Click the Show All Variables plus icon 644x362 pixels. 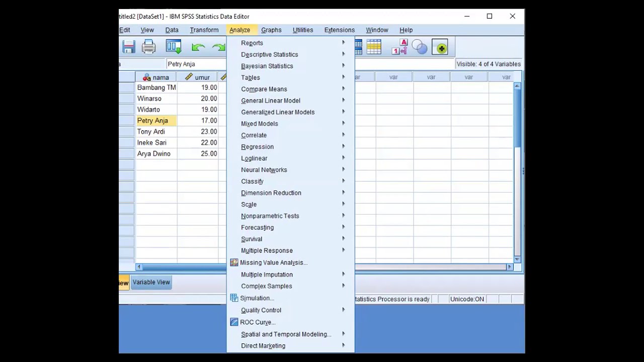[x=440, y=47]
